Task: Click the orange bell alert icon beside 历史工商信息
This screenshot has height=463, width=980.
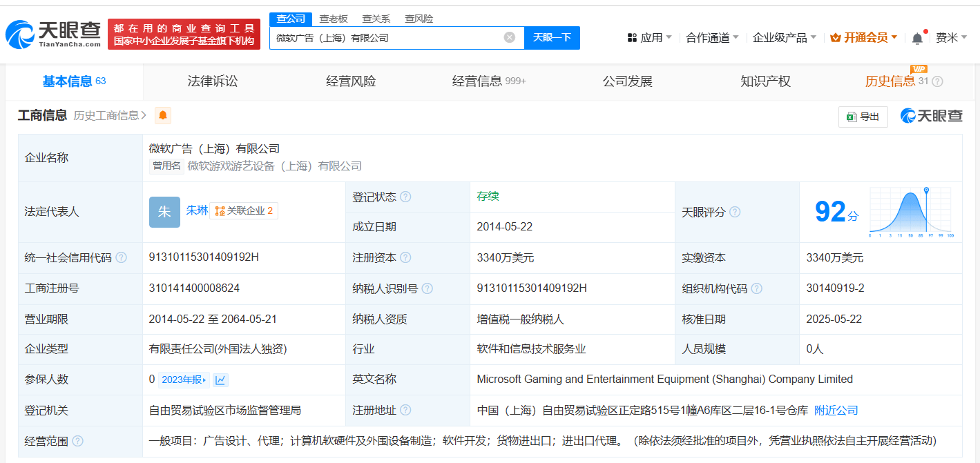Action: pyautogui.click(x=163, y=116)
